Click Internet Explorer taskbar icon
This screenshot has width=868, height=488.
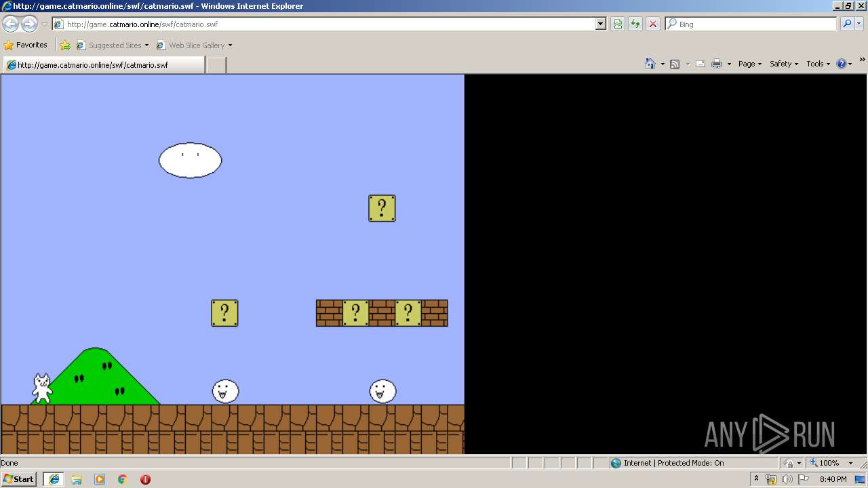(x=54, y=479)
